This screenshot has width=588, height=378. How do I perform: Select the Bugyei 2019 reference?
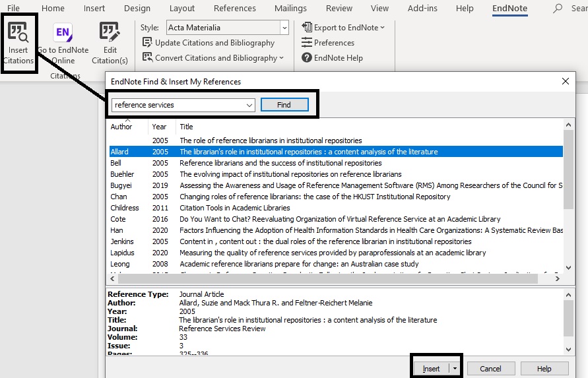click(336, 185)
